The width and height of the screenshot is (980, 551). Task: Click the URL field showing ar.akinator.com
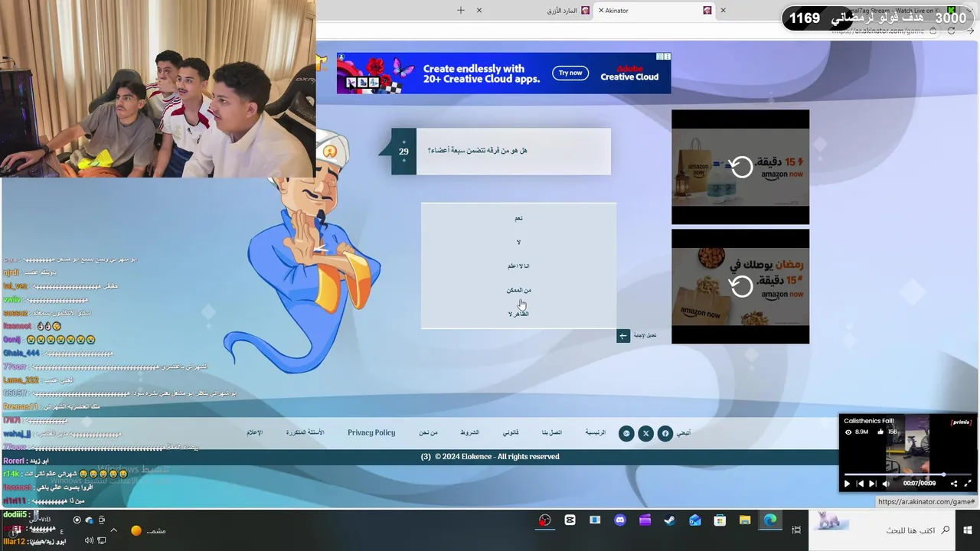click(877, 31)
